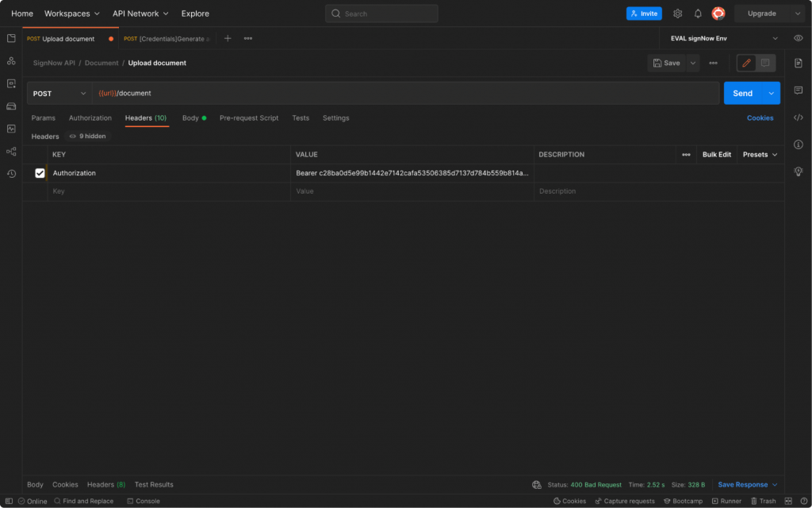Open the Collections sidebar icon
The image size is (812, 508).
pyautogui.click(x=11, y=38)
